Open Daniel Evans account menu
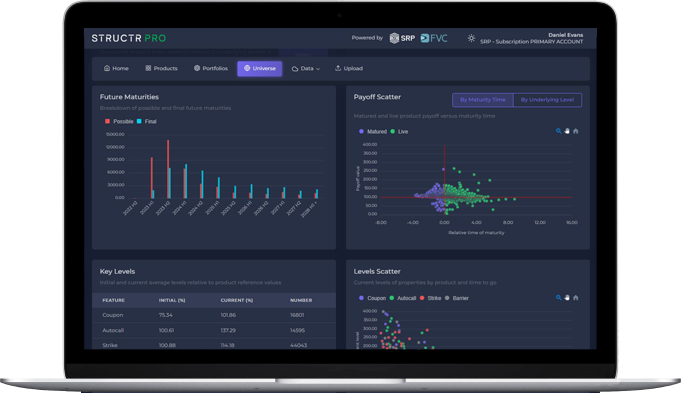Screen dimensions: 681x393 pyautogui.click(x=532, y=38)
